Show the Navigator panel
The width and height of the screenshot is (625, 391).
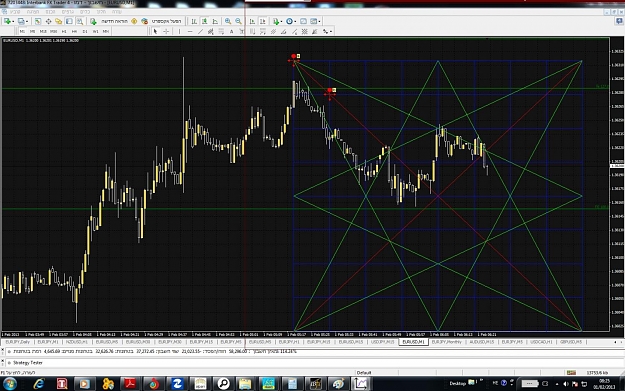(x=59, y=21)
